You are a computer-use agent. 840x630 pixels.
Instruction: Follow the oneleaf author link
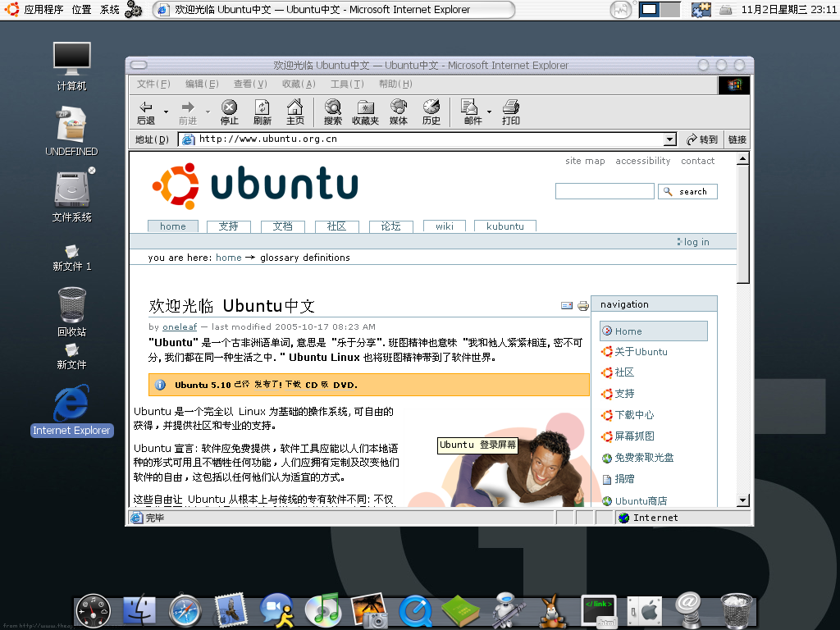coord(180,326)
